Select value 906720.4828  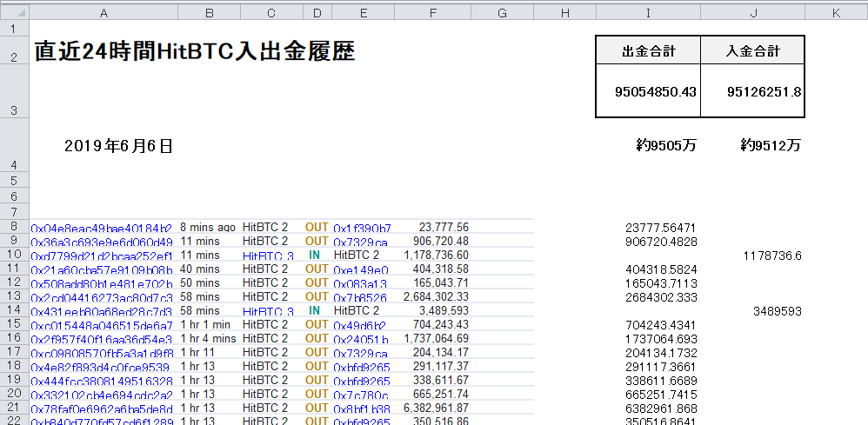pyautogui.click(x=661, y=242)
